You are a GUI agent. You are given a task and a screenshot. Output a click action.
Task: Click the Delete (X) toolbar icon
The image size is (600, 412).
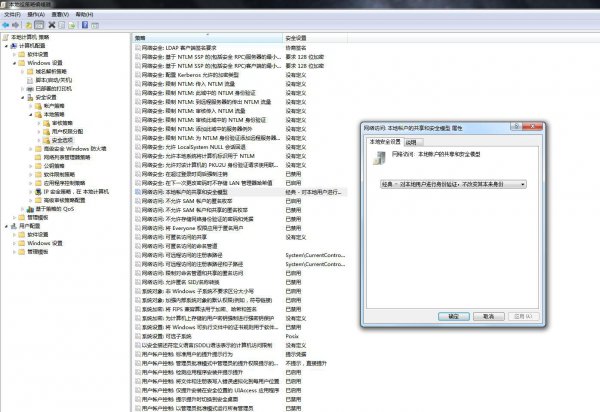(52, 26)
